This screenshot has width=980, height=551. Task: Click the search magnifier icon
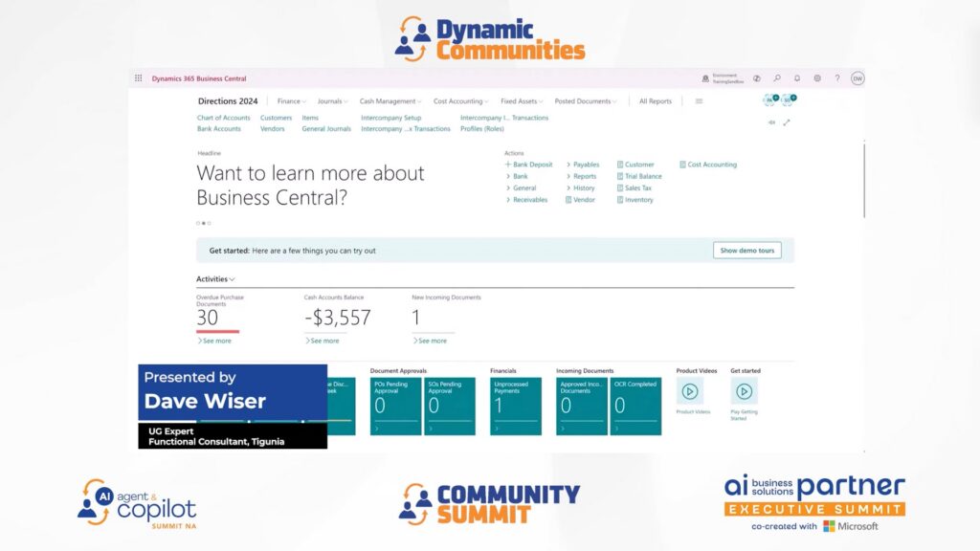click(777, 78)
